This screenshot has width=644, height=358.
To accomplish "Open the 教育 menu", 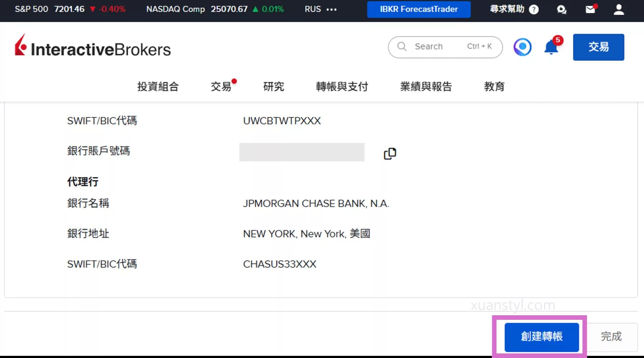I will click(x=494, y=86).
